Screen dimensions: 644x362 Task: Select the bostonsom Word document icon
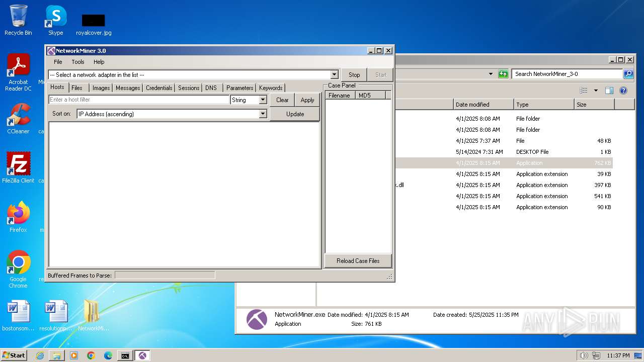[x=18, y=316]
